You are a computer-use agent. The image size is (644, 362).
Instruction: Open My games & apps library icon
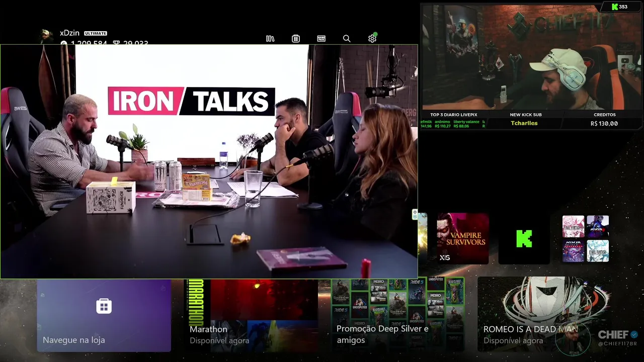pos(270,39)
